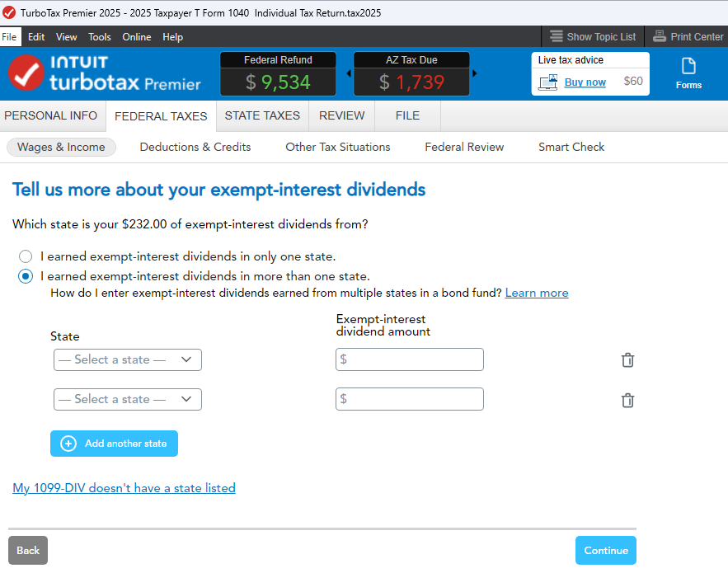Go to Deductions & Credits section
728x587 pixels.
click(195, 148)
